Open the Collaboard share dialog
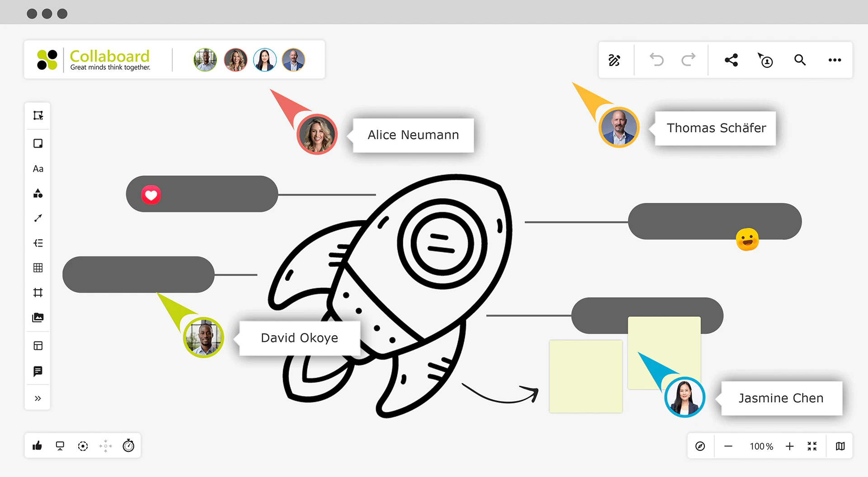The width and height of the screenshot is (868, 477). [731, 60]
